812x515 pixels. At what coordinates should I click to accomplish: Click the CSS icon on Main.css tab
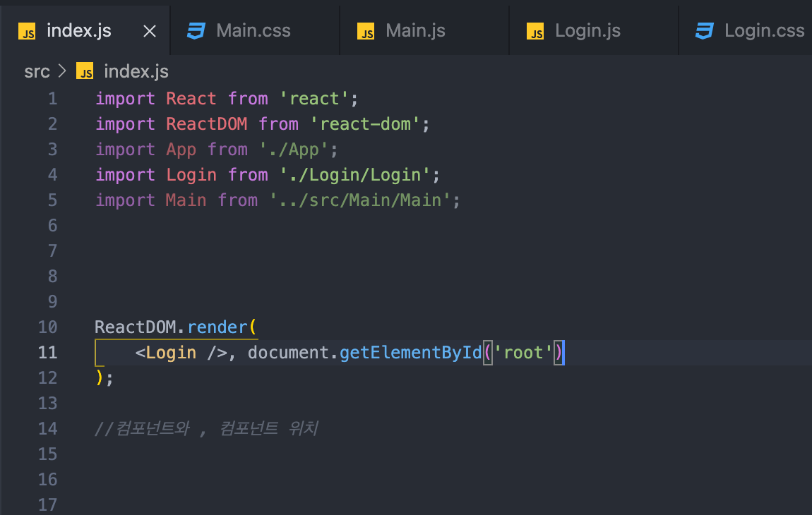tap(196, 31)
